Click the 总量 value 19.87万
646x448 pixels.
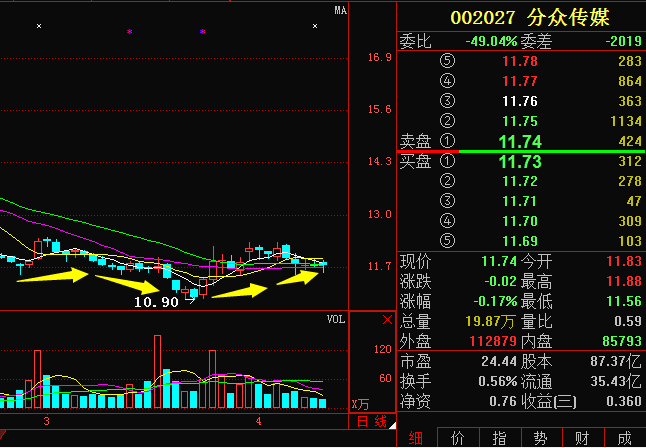coord(491,321)
